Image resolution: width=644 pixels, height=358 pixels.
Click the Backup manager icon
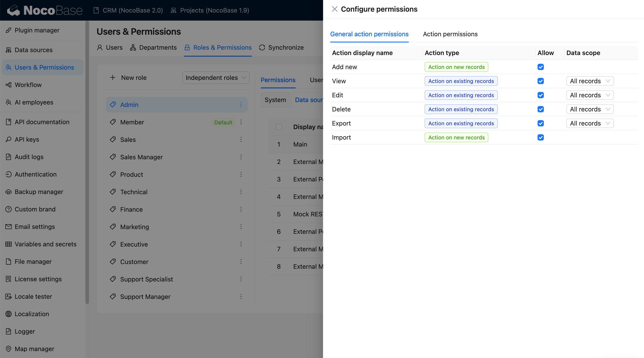(8, 192)
